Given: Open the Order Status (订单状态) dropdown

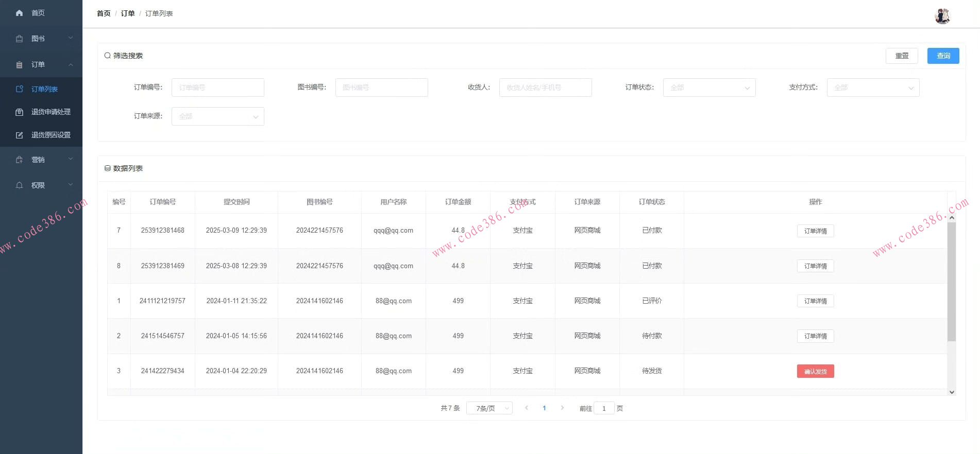Looking at the screenshot, I should click(709, 88).
